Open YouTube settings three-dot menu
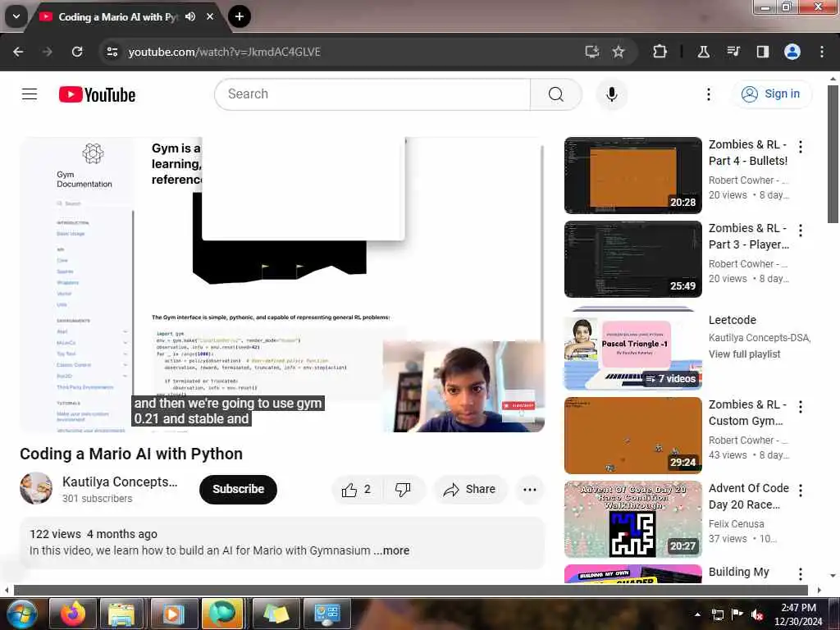840x630 pixels. coord(708,94)
